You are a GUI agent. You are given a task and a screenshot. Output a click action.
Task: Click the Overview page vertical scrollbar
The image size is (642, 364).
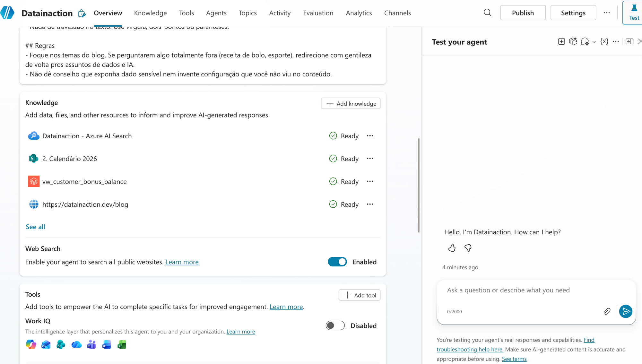click(x=419, y=185)
